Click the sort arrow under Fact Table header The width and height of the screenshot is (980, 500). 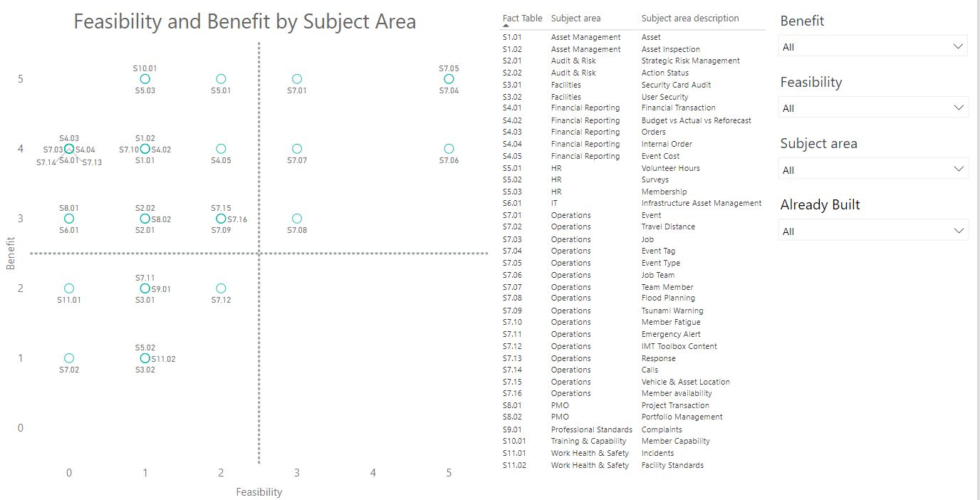506,26
